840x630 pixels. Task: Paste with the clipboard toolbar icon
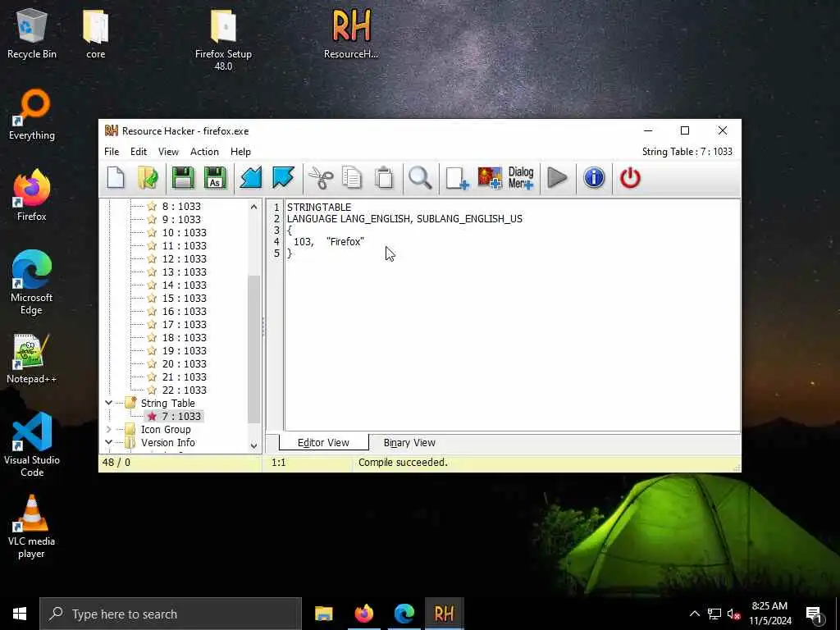tap(384, 178)
